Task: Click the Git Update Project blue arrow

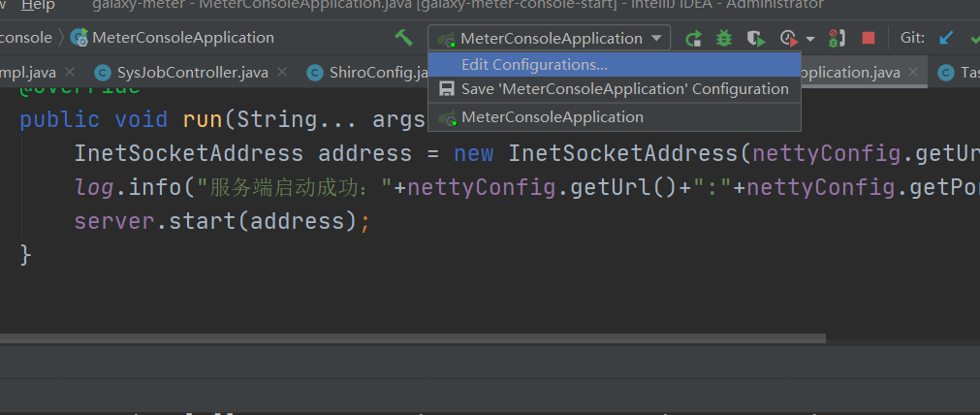Action: [946, 38]
